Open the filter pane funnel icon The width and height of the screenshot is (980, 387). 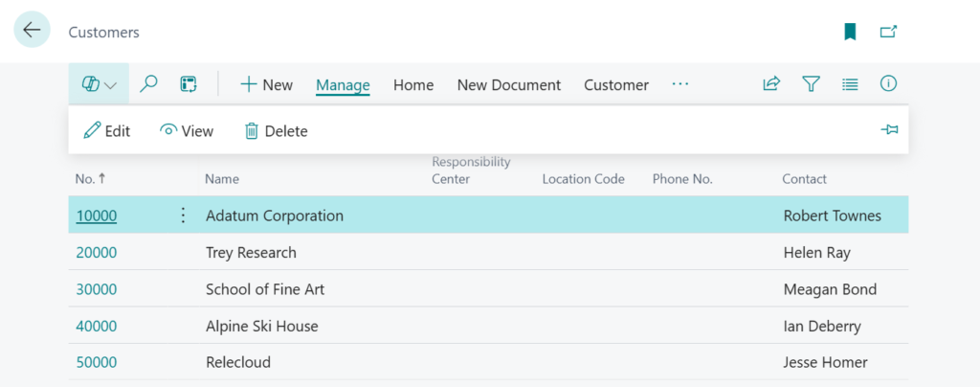point(811,84)
